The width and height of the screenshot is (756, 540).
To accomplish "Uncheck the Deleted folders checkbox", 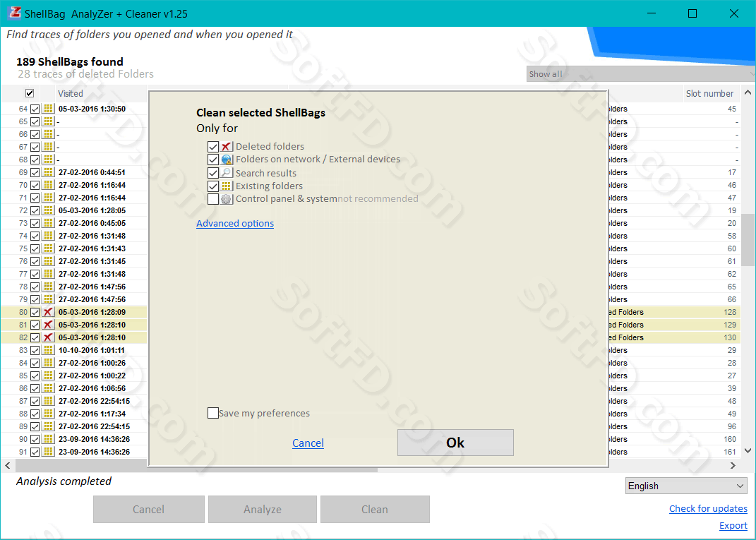I will [213, 147].
